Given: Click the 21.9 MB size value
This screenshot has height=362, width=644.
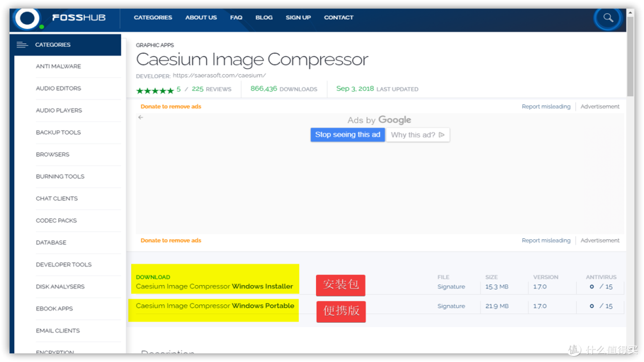Looking at the screenshot, I should tap(497, 306).
